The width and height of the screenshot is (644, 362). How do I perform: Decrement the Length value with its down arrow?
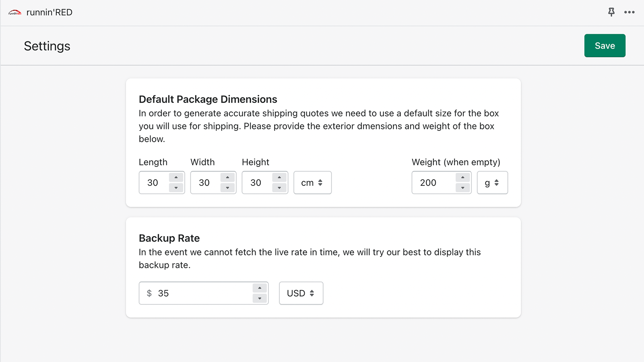click(x=176, y=188)
